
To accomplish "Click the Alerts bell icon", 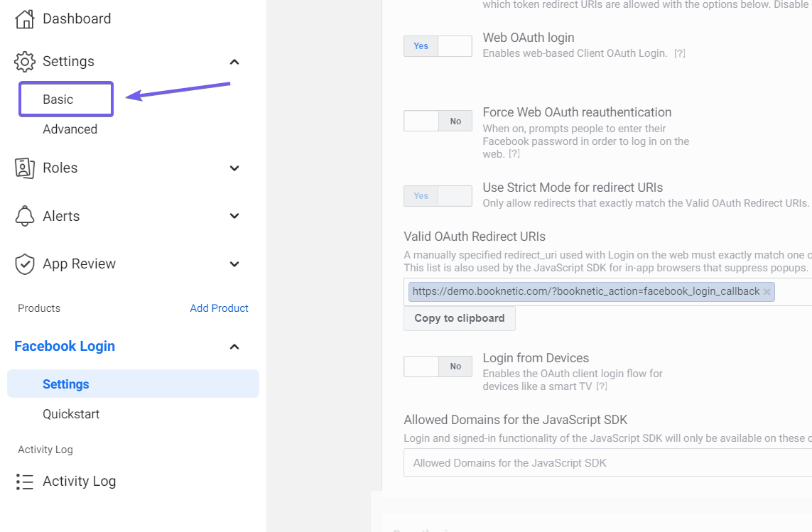I will pos(24,216).
